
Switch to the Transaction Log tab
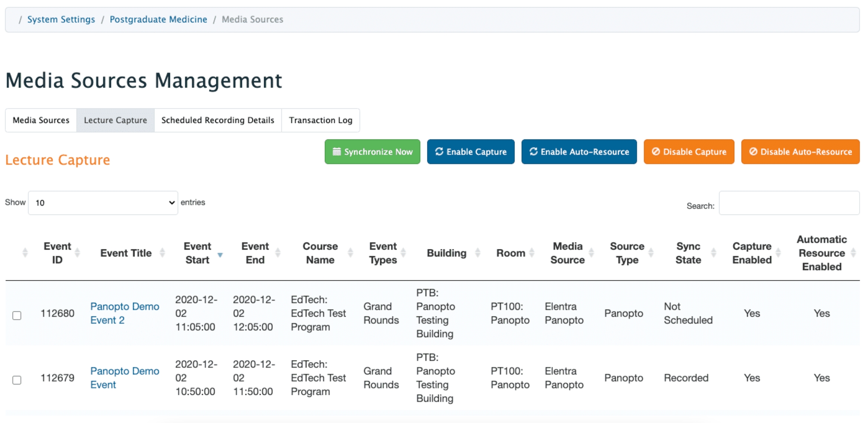point(321,120)
